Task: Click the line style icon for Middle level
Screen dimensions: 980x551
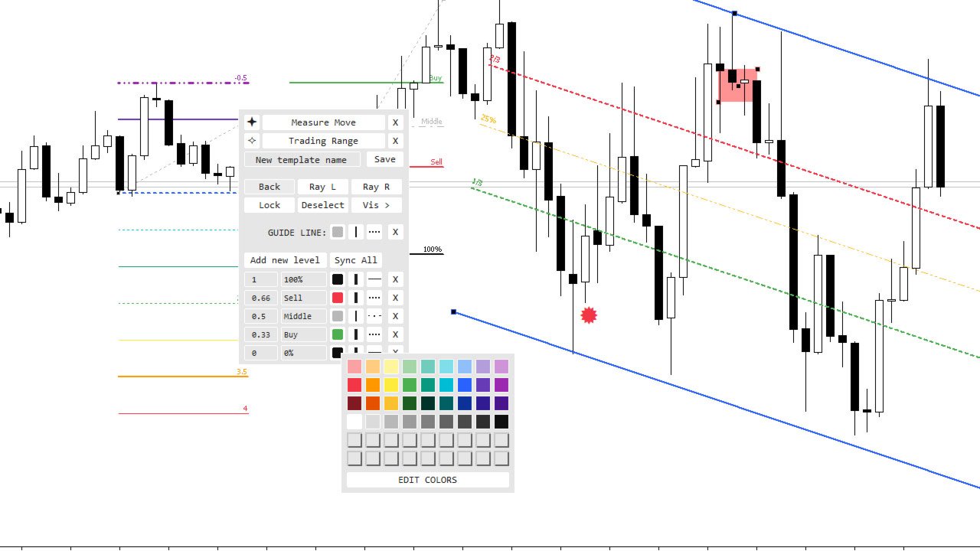Action: [x=374, y=316]
